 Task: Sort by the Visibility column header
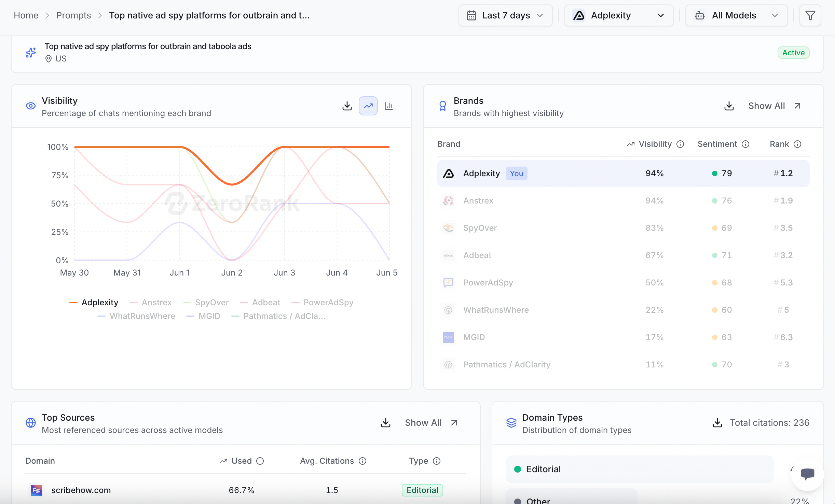click(655, 144)
